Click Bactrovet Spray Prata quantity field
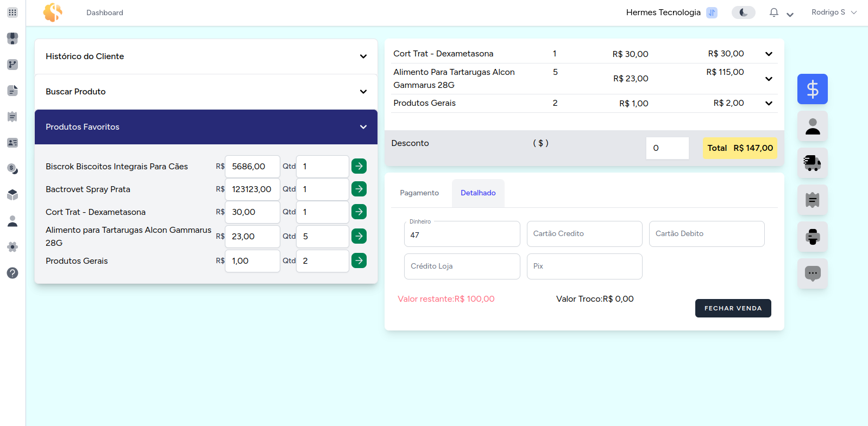The height and width of the screenshot is (426, 868). coord(323,189)
